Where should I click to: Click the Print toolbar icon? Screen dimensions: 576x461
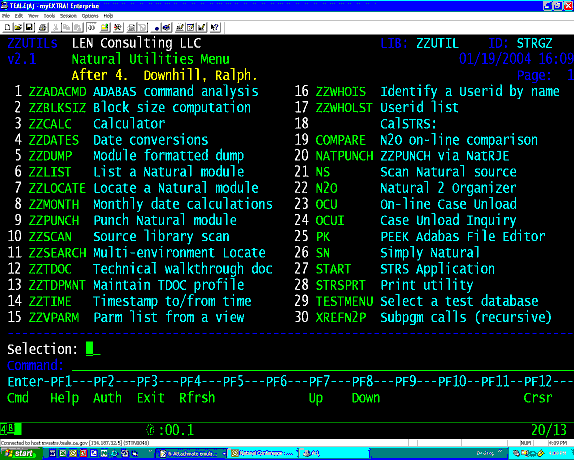point(43,27)
